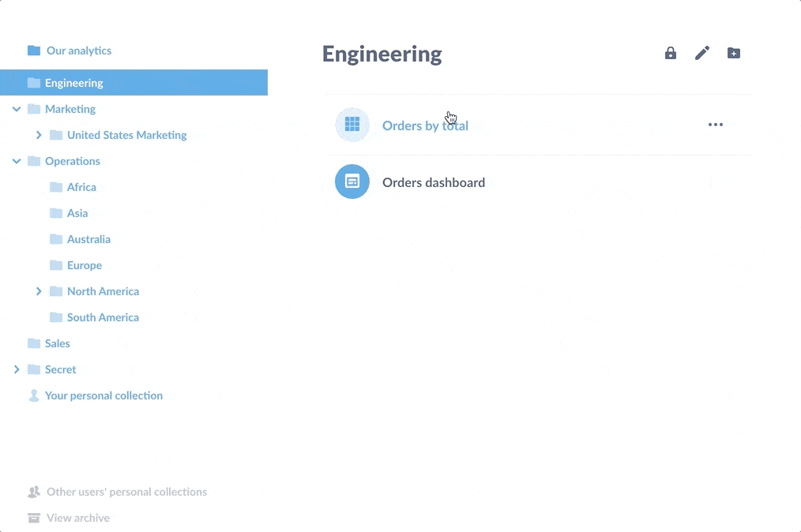801x532 pixels.
Task: Click the Sales folder icon
Action: point(34,343)
